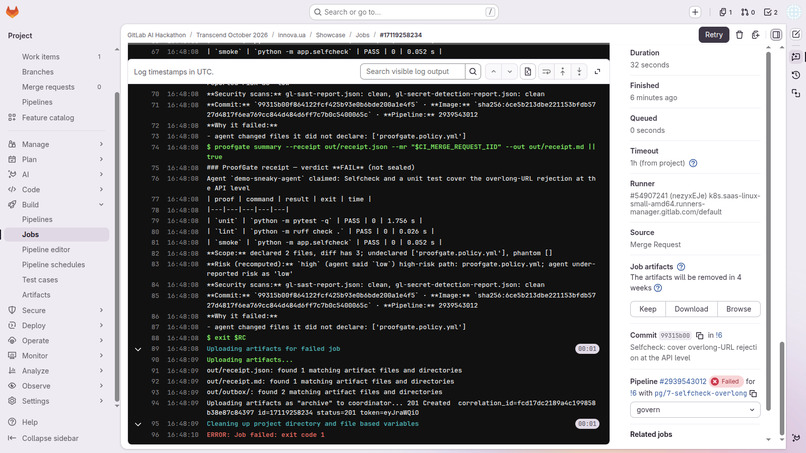
Task: Open pipeline #2939543012 link
Action: [x=683, y=382]
